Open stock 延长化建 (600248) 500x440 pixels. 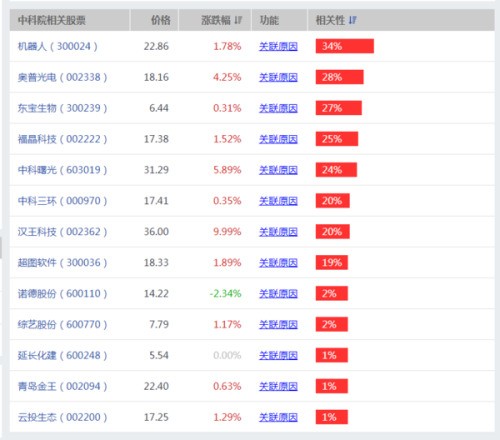click(x=62, y=355)
